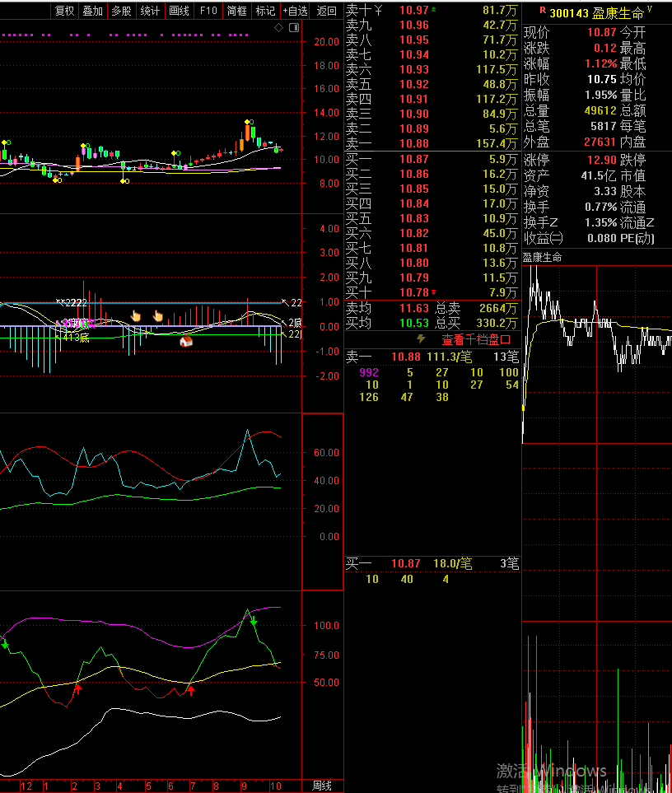Click the 返回 back button
The width and height of the screenshot is (672, 793).
click(327, 11)
